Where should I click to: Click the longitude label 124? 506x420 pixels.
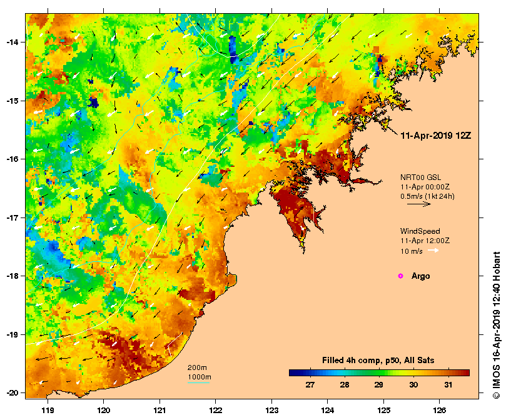pyautogui.click(x=328, y=411)
